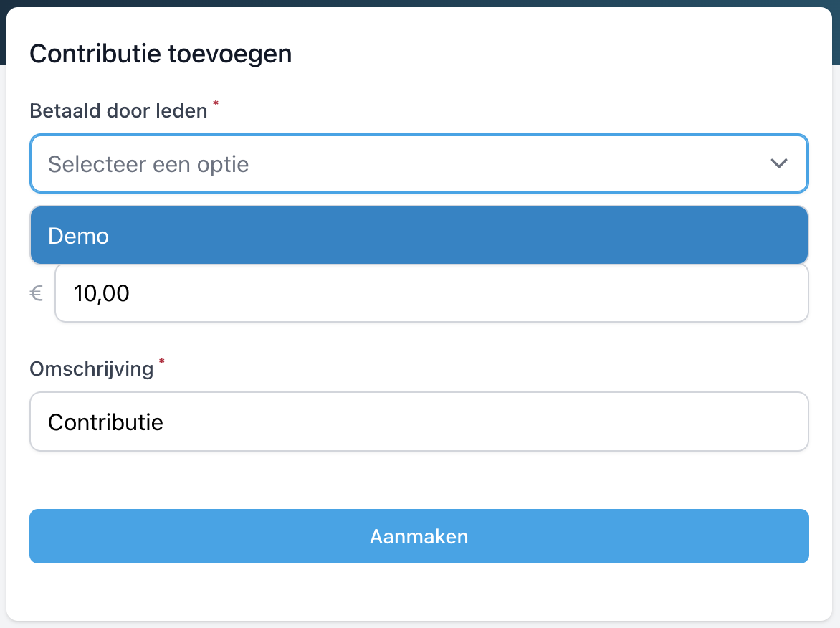Submit the form with the blue Aanmaken button
Viewport: 840px width, 628px height.
point(419,536)
